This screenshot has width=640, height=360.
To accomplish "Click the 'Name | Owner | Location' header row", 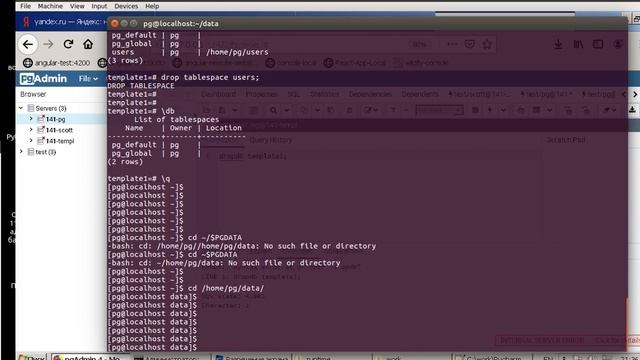I will [x=183, y=128].
